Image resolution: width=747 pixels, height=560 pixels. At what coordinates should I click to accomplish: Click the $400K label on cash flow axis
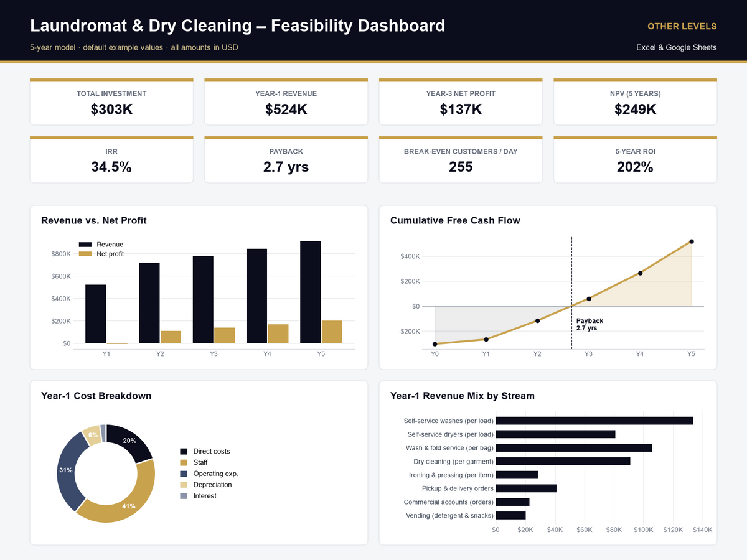(x=410, y=256)
